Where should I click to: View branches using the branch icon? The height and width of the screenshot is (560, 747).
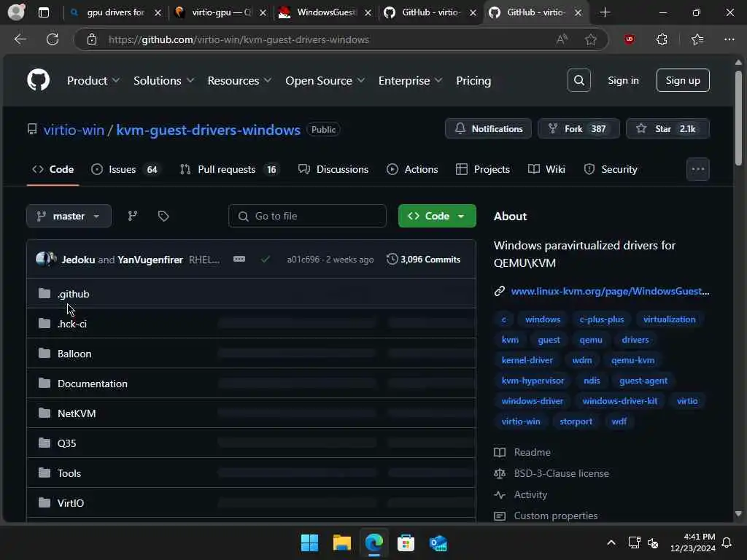click(133, 216)
